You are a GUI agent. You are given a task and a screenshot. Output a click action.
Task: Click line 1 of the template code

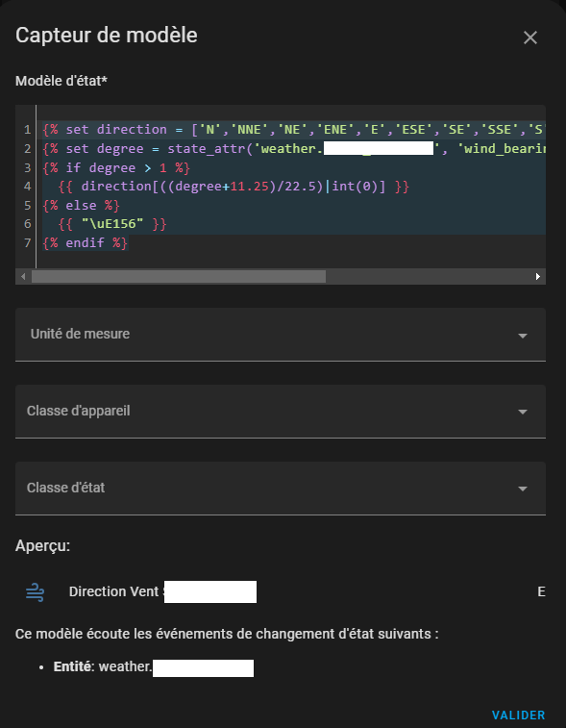[294, 130]
